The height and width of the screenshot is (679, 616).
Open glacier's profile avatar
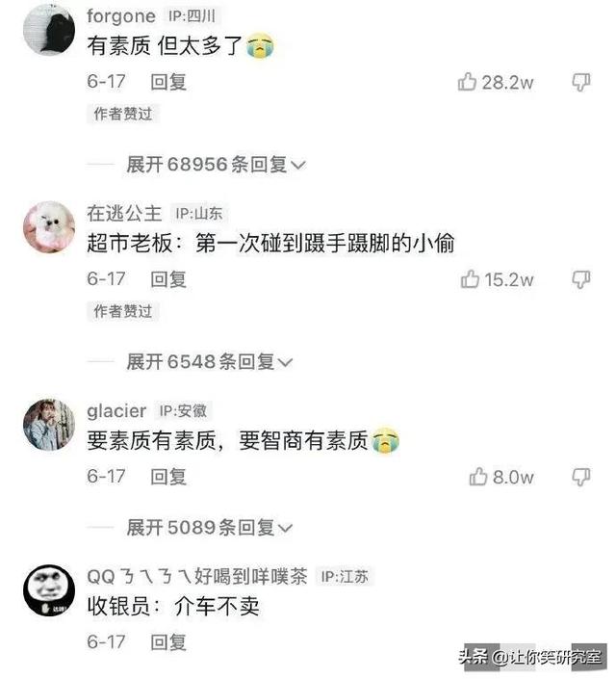[x=49, y=425]
